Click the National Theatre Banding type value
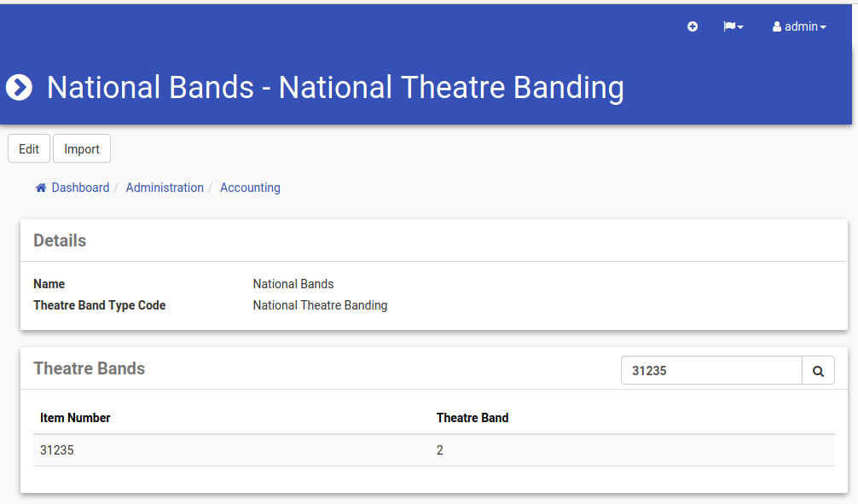This screenshot has width=858, height=504. (x=320, y=305)
